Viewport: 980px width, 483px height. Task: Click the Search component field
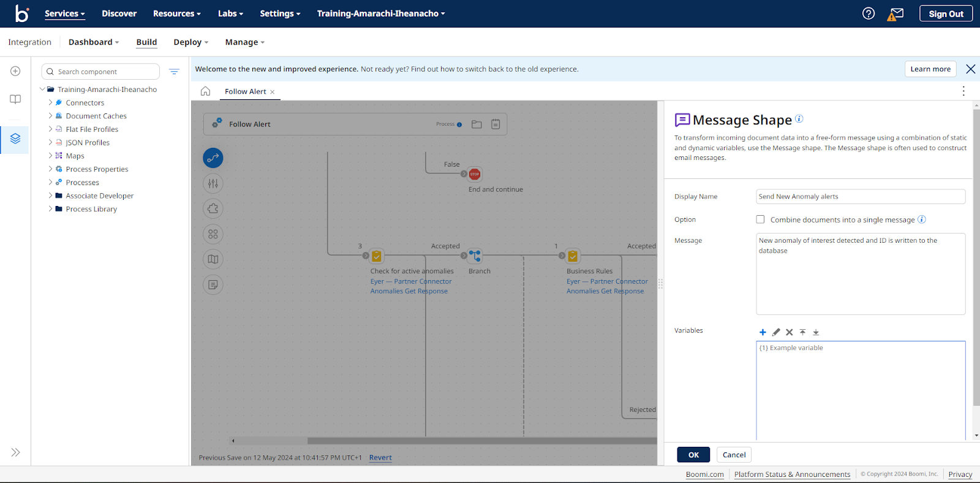pos(100,72)
